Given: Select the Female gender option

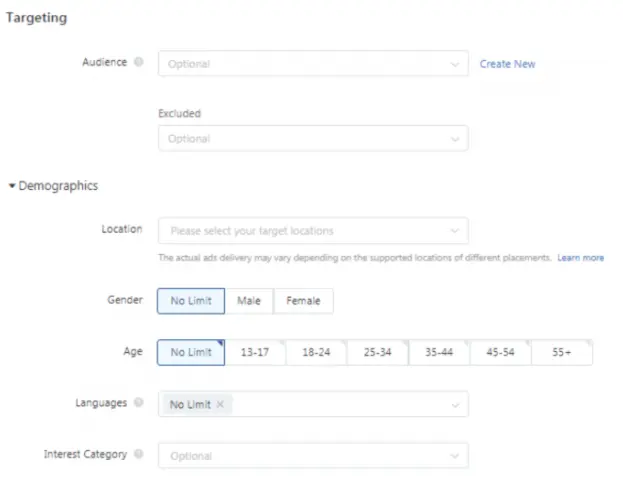Looking at the screenshot, I should coord(304,301).
